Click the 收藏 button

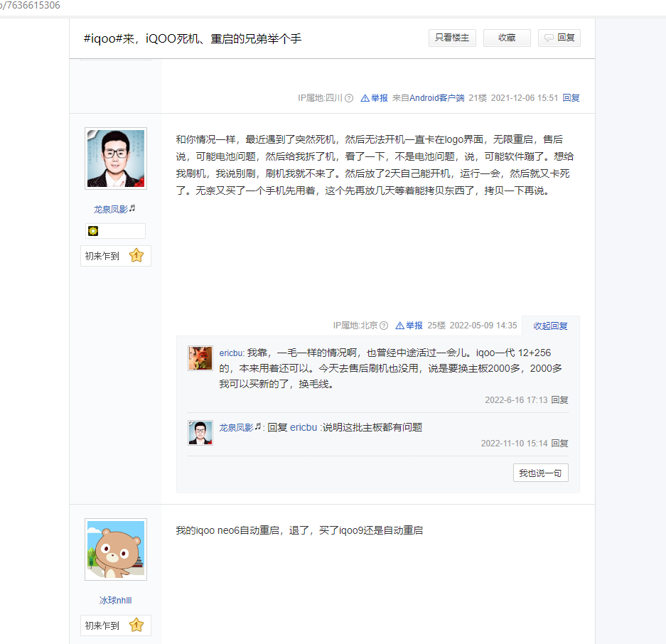point(507,38)
